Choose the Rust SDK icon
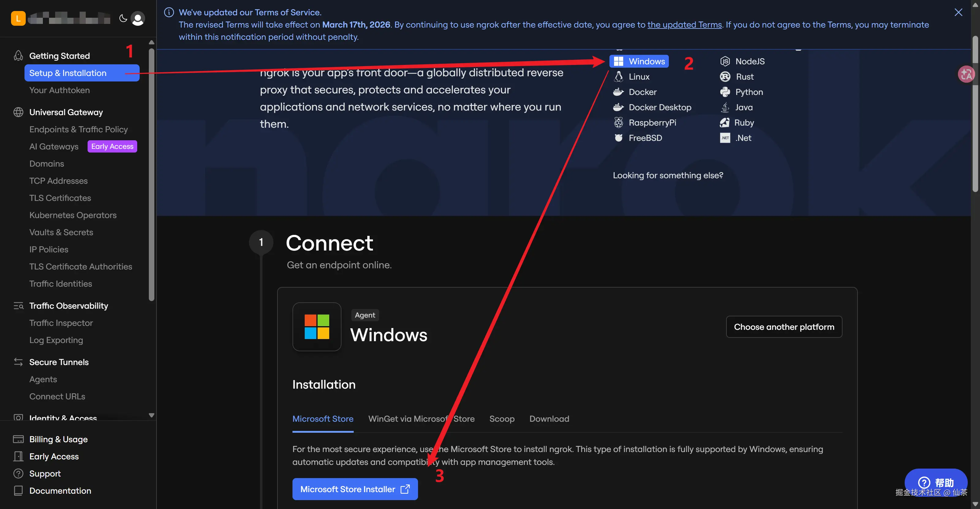 [725, 77]
